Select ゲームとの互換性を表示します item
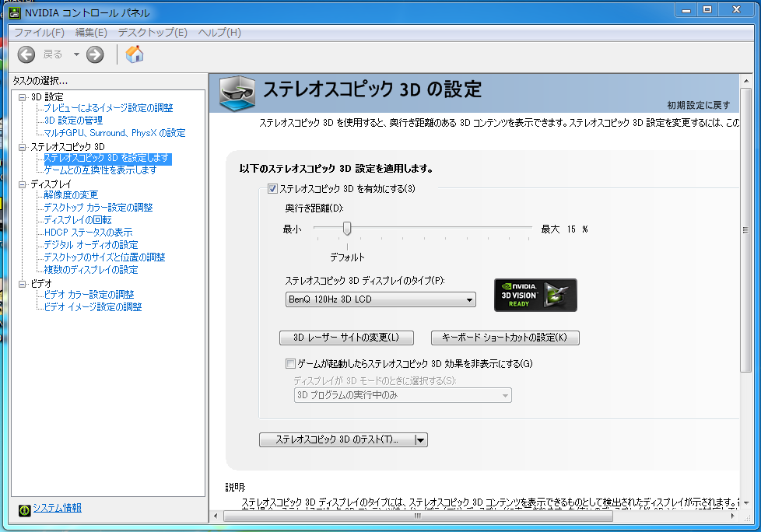Screen dimensions: 761x532 pyautogui.click(x=100, y=170)
